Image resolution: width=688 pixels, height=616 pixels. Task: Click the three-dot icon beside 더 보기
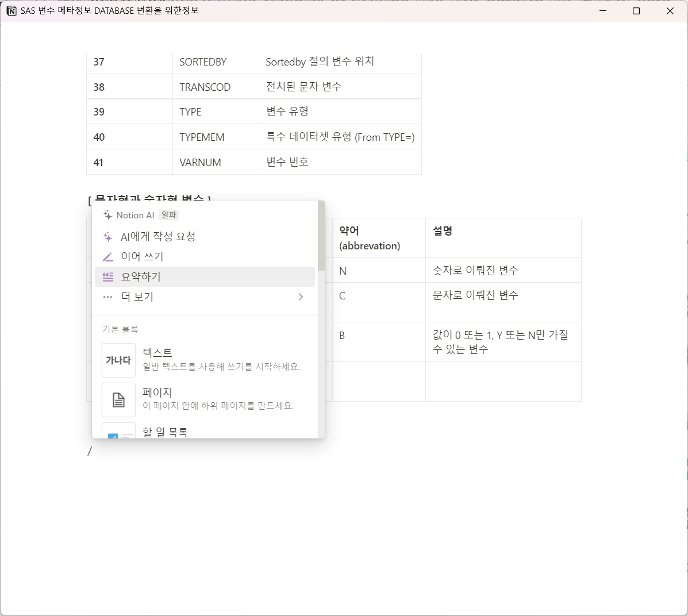[107, 297]
